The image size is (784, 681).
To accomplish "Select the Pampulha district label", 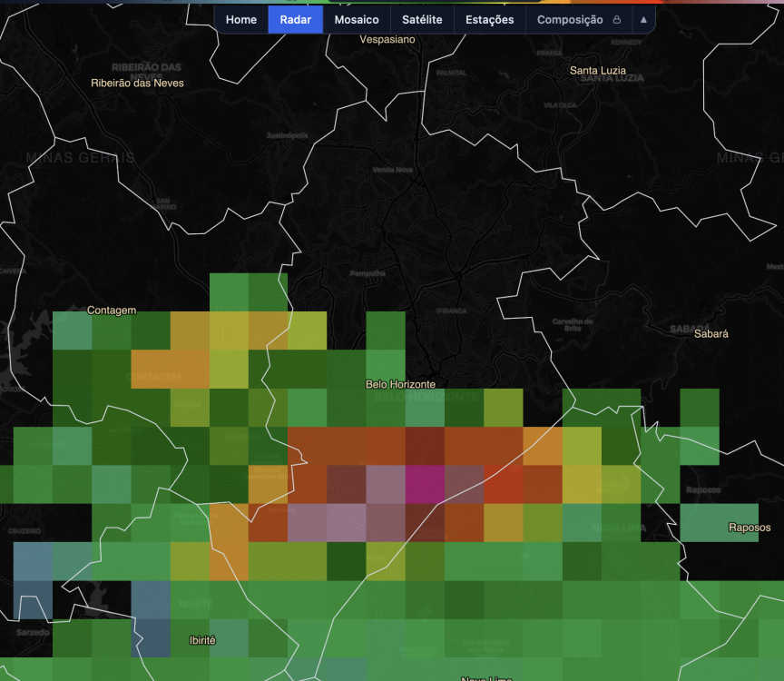I will pyautogui.click(x=367, y=273).
